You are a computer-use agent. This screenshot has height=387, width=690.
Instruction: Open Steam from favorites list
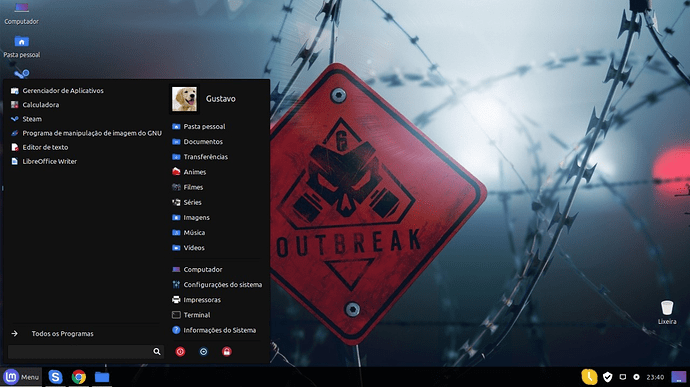32,119
